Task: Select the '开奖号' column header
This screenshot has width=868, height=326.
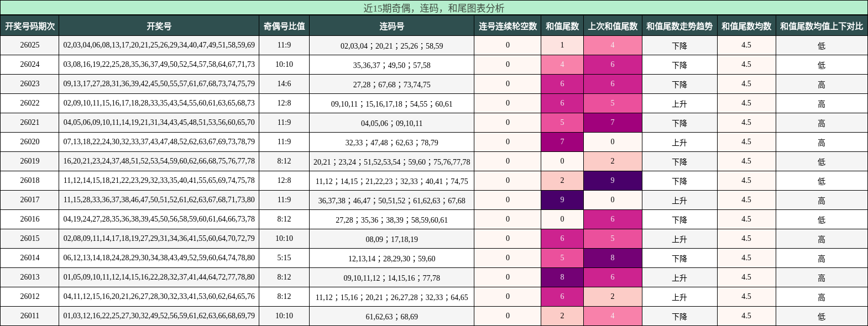Action: pos(159,26)
